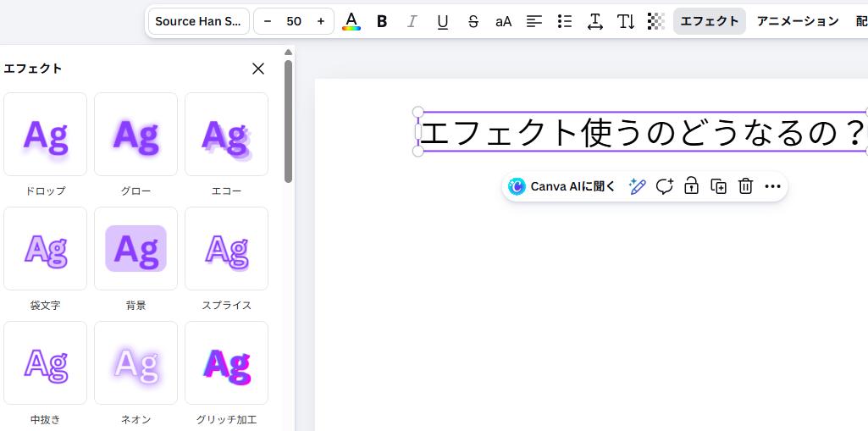Click Canva AIに聞く button
Viewport: 868px width, 431px height.
point(562,186)
